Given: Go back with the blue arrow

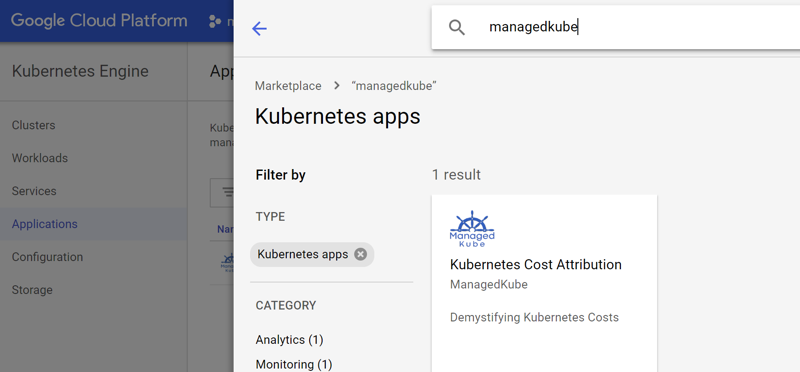Looking at the screenshot, I should coord(259,29).
